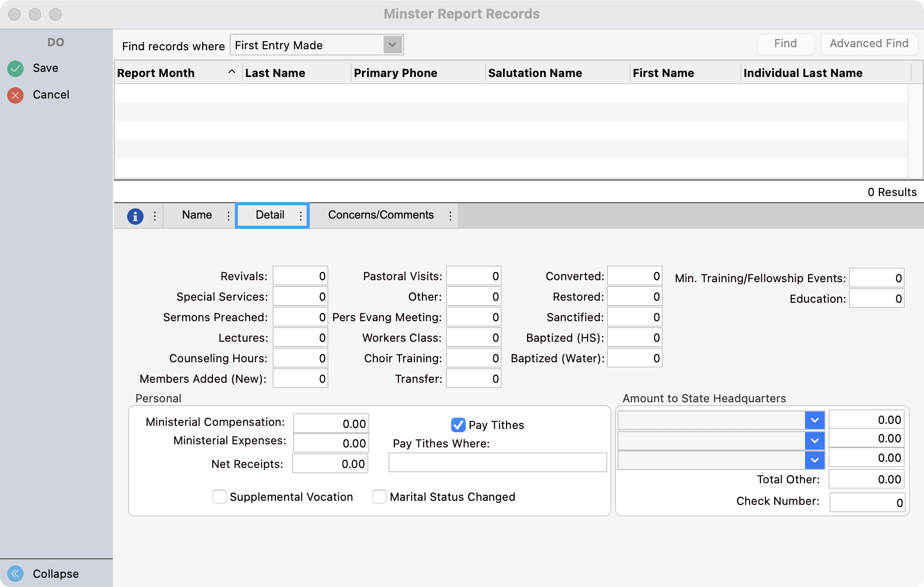Viewport: 924px width, 587px height.
Task: Switch to the Concerns/Comments tab
Action: click(380, 215)
